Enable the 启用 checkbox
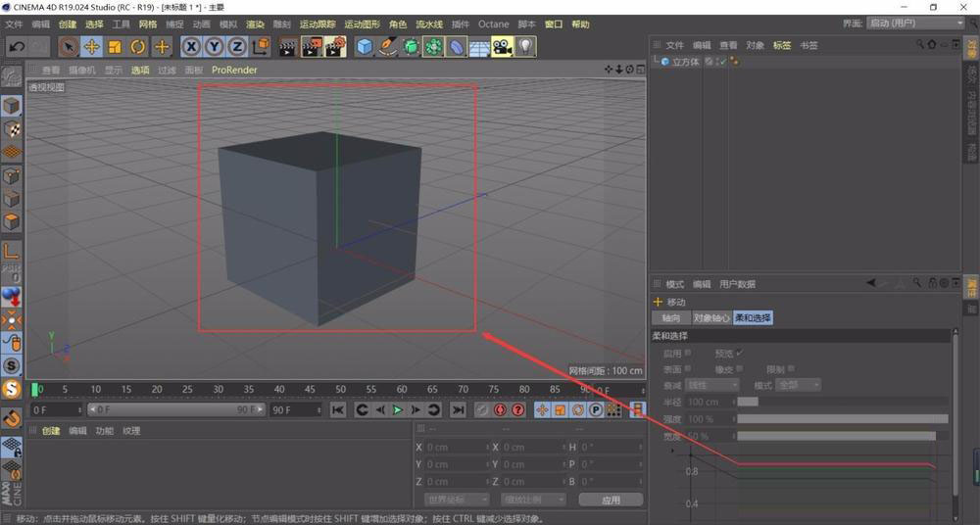Image resolution: width=980 pixels, height=525 pixels. click(688, 354)
